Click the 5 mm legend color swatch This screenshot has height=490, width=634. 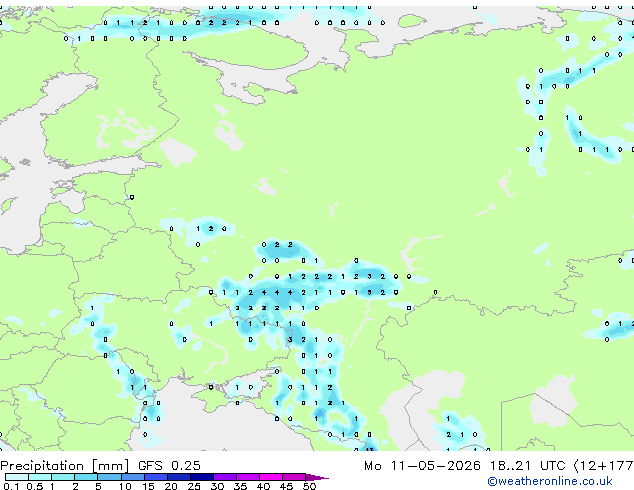pyautogui.click(x=109, y=477)
